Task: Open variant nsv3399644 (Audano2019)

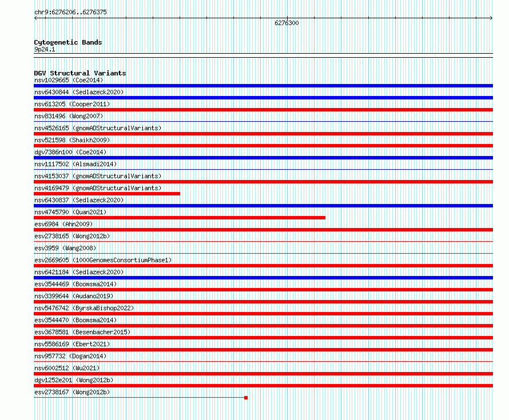Action: tap(74, 296)
